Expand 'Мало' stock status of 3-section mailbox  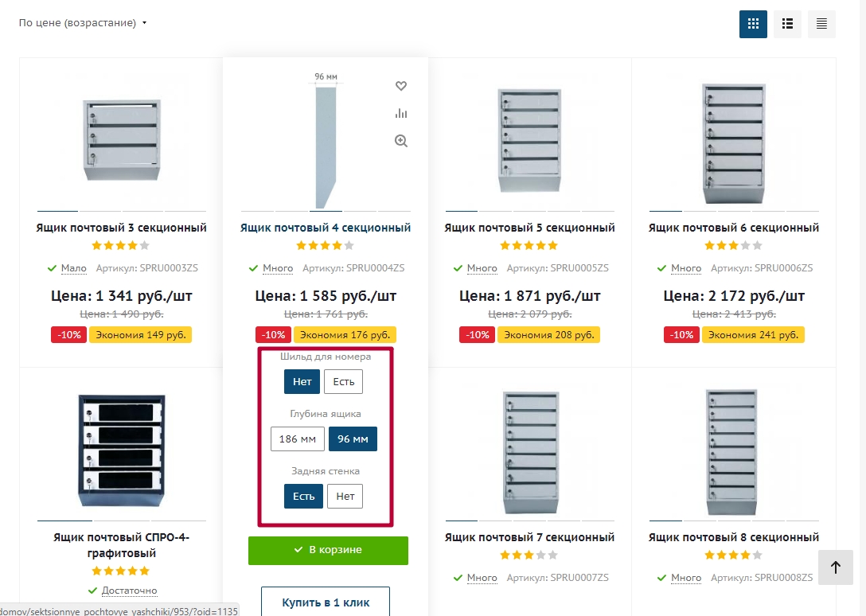pos(73,268)
